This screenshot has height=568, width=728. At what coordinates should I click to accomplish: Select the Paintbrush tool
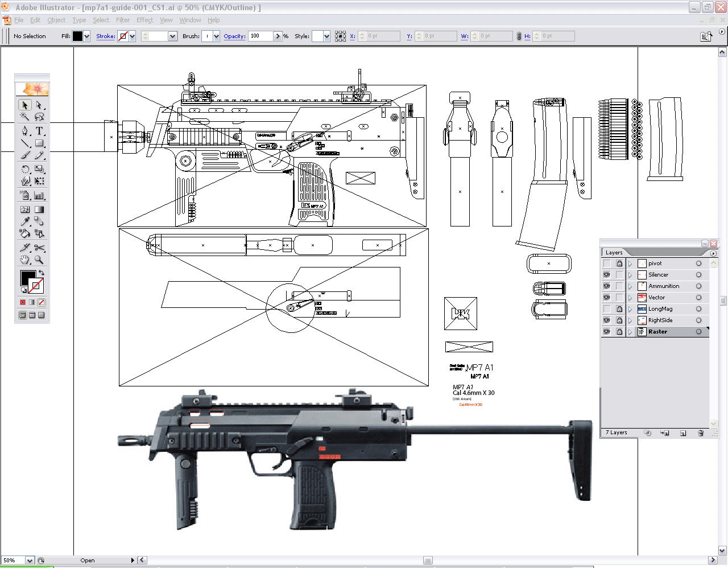pos(25,155)
